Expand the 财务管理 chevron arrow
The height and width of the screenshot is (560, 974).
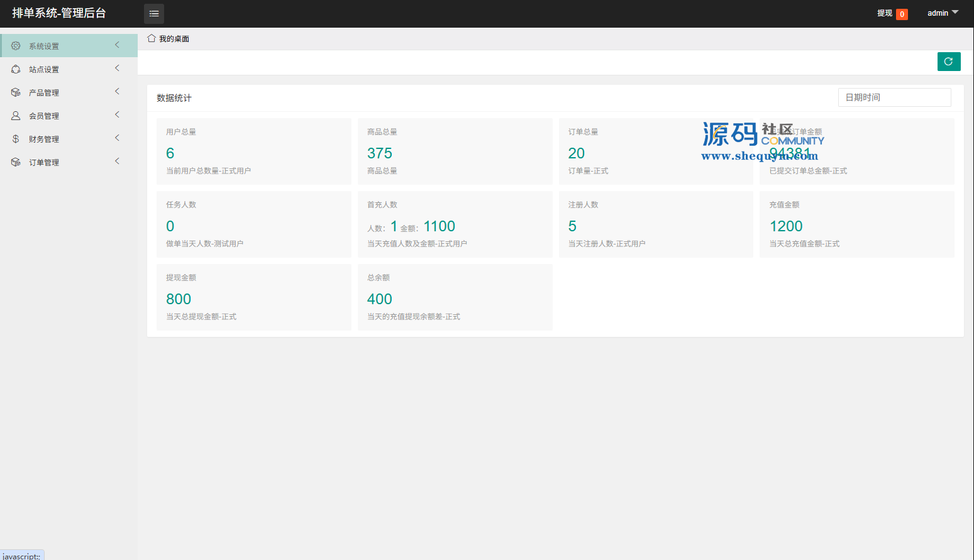[117, 138]
